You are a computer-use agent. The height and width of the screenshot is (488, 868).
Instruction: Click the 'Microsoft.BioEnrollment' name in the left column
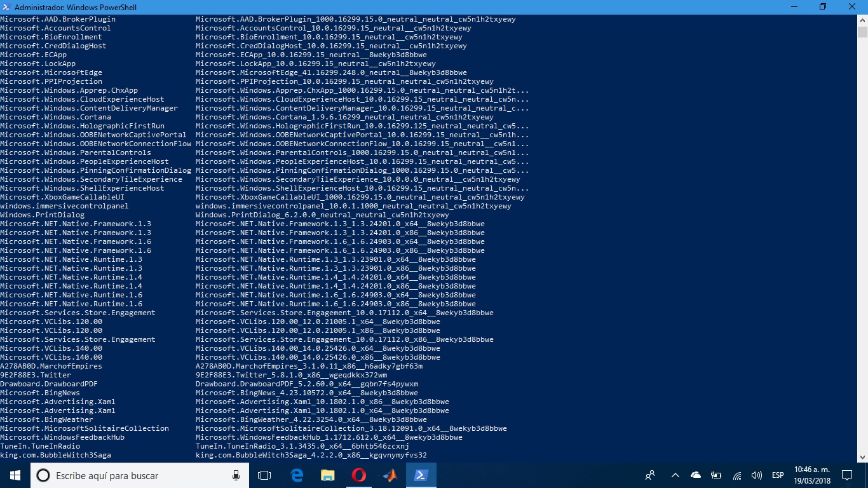[x=51, y=37]
